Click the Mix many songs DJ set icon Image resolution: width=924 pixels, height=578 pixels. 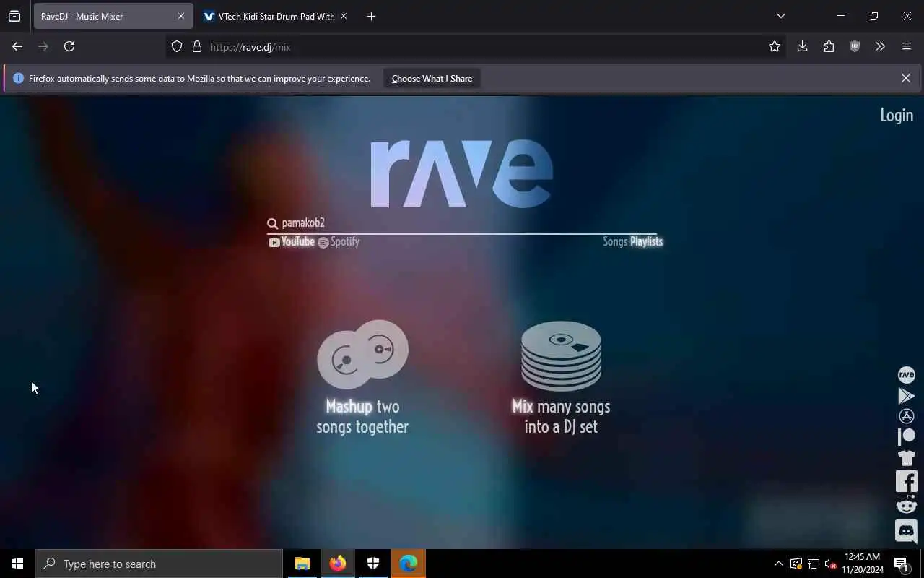(561, 355)
